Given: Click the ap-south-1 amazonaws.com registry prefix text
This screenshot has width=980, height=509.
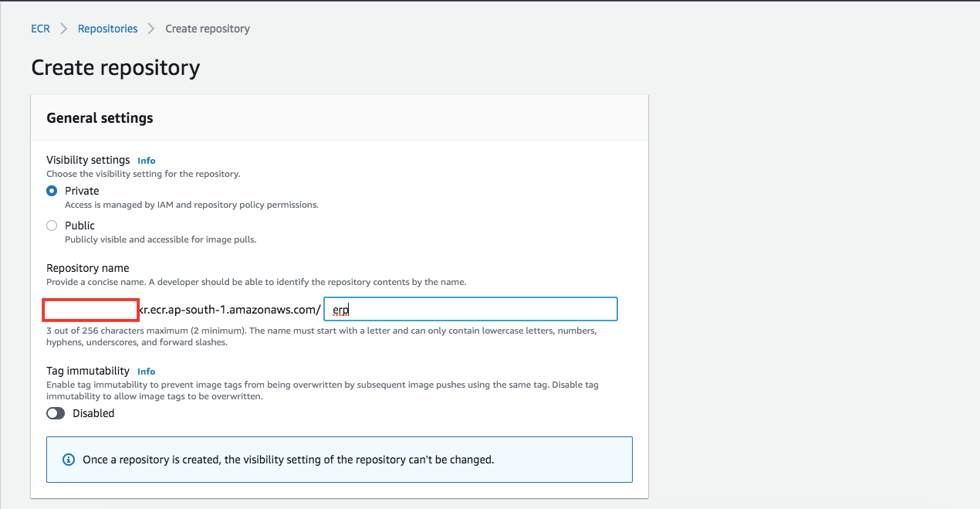Looking at the screenshot, I should click(x=229, y=310).
